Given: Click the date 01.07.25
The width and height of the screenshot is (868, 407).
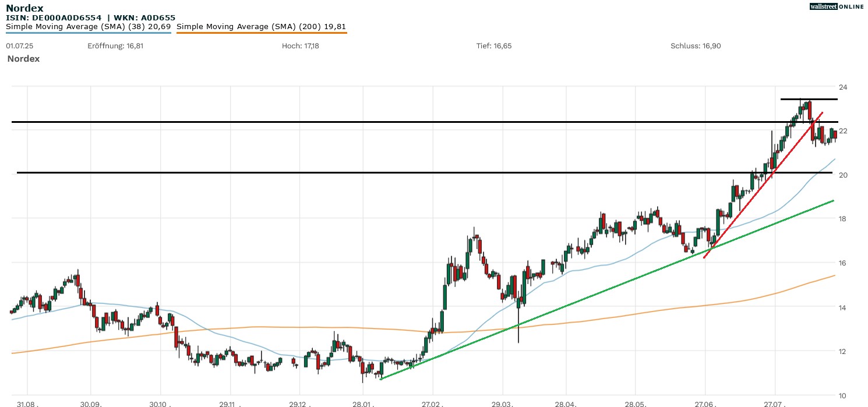Looking at the screenshot, I should coord(19,45).
